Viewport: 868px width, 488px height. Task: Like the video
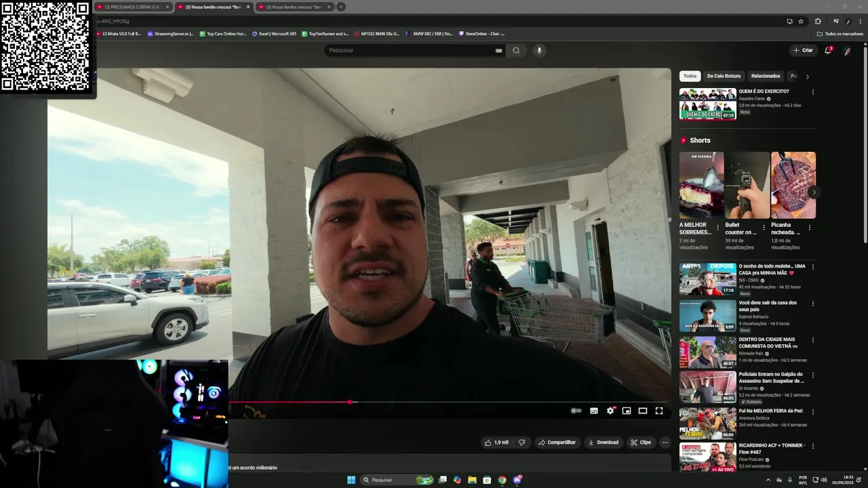[x=496, y=443]
